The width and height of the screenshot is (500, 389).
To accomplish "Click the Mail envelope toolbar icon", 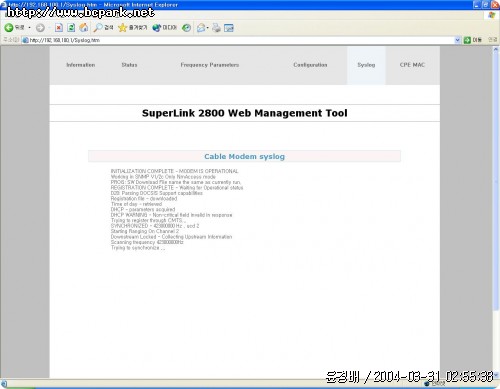I will coord(201,28).
